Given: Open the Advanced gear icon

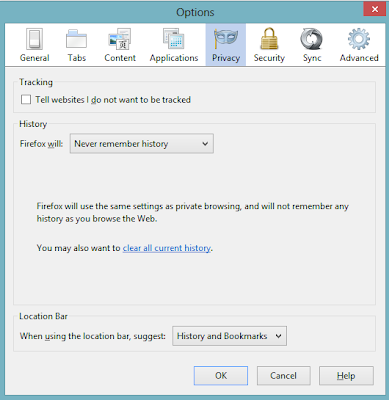Looking at the screenshot, I should [359, 39].
